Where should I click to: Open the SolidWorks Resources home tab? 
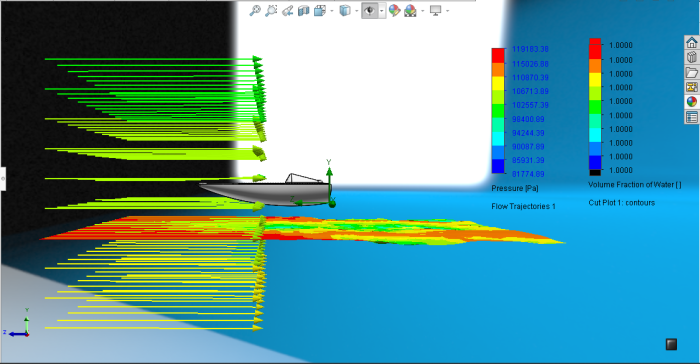coord(692,43)
